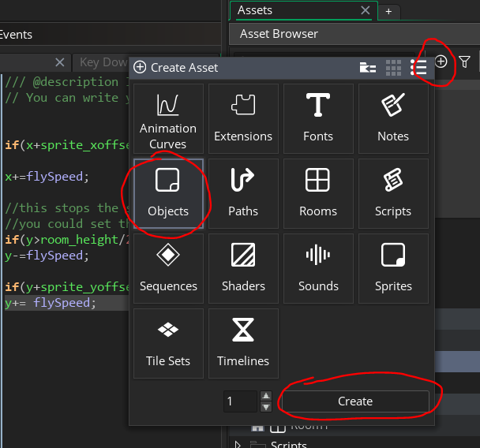Click the Asset Browser header
Viewport: 480px width, 448px height.
(354, 34)
